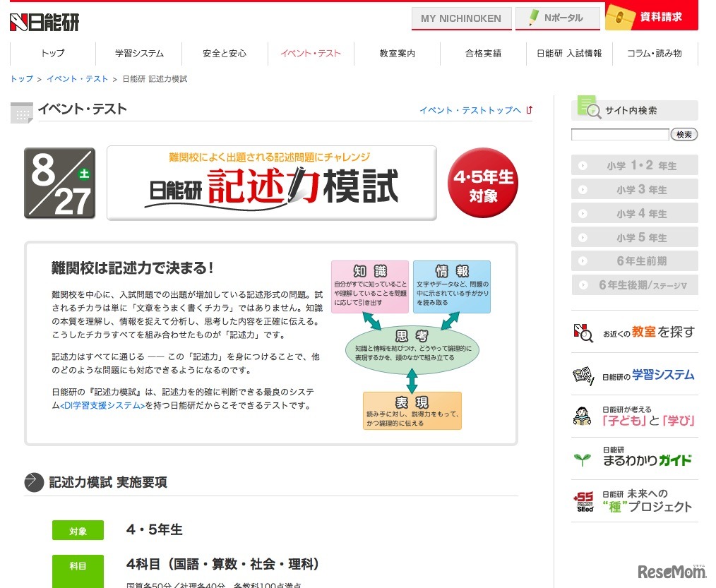
Task: Open the 学習システム navigation item
Action: click(139, 54)
